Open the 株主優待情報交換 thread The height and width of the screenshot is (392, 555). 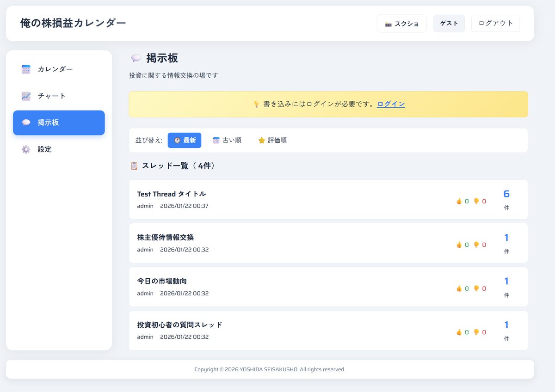click(x=165, y=237)
